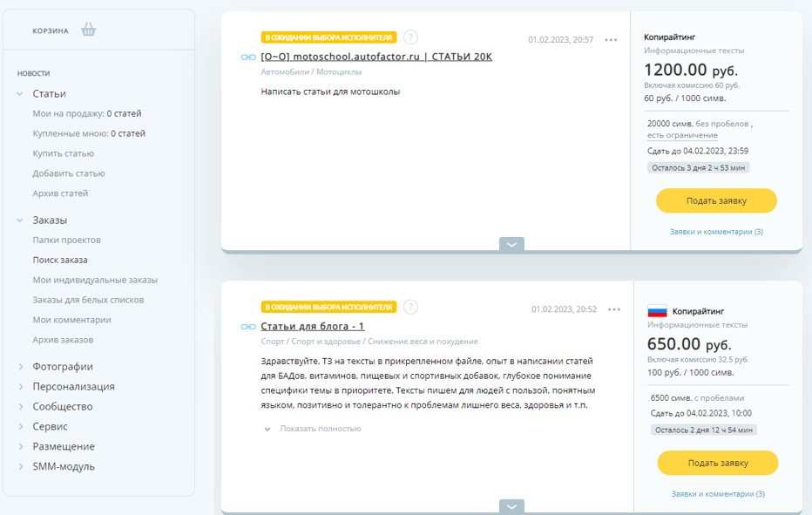Open Статьи для блога - 1 order link
Image resolution: width=812 pixels, height=515 pixels.
point(312,326)
